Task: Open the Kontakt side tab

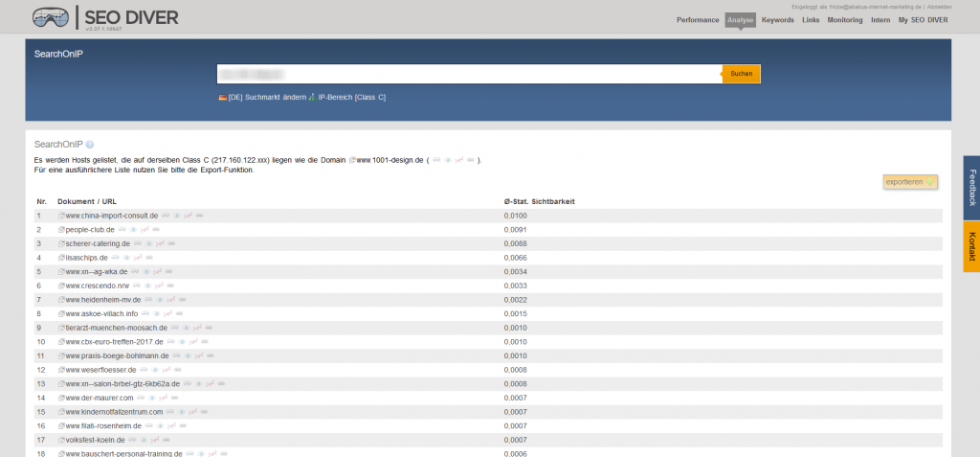Action: click(971, 246)
